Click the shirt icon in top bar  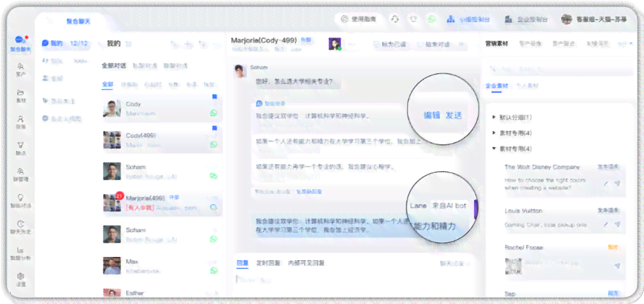(x=413, y=19)
